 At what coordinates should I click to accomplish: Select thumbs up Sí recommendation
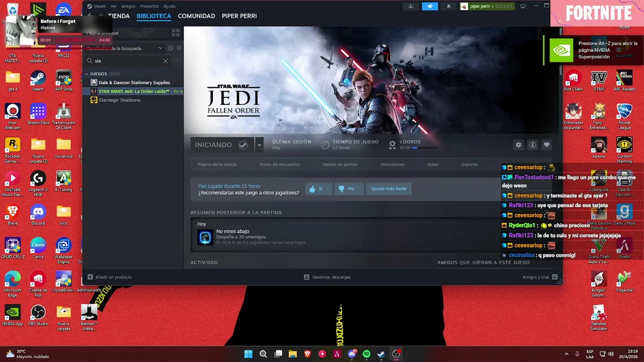(318, 189)
